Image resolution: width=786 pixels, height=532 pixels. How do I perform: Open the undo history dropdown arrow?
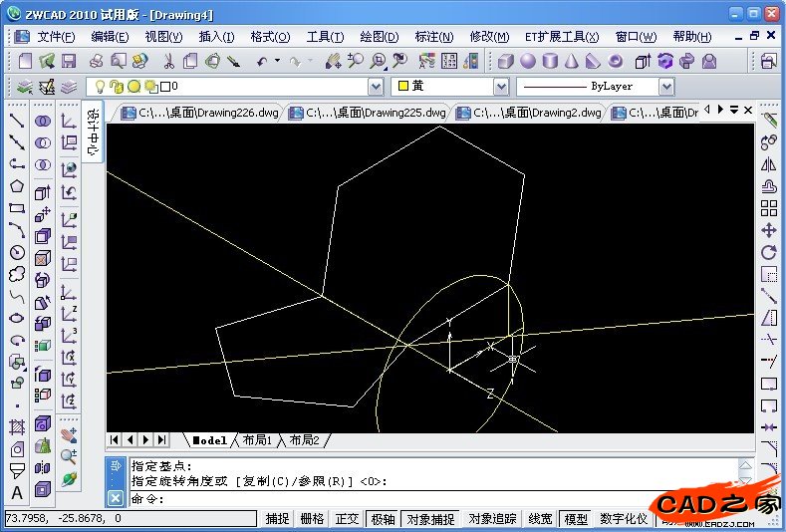tap(277, 61)
